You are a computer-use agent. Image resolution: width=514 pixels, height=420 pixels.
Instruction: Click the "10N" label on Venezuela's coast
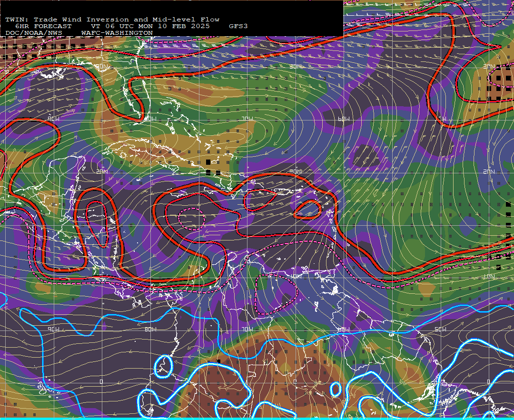[296, 276]
